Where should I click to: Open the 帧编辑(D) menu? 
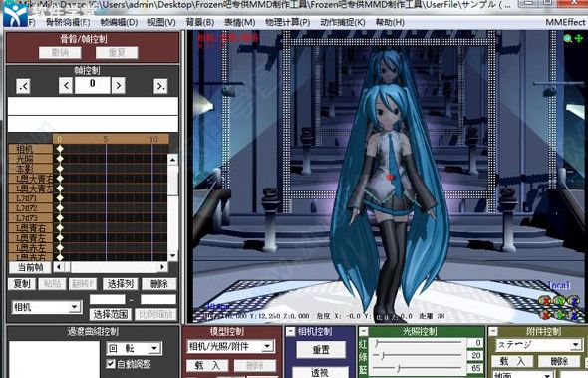(119, 22)
